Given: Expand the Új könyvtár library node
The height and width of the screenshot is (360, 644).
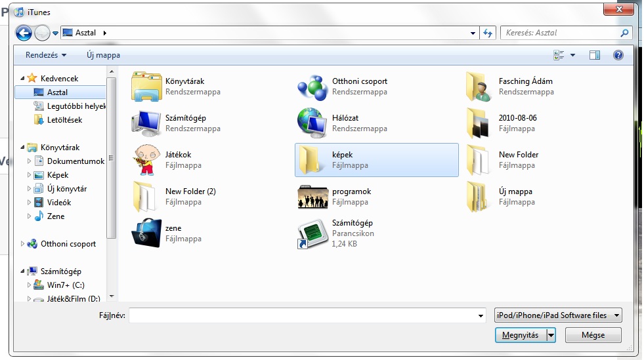Looking at the screenshot, I should click(x=29, y=189).
